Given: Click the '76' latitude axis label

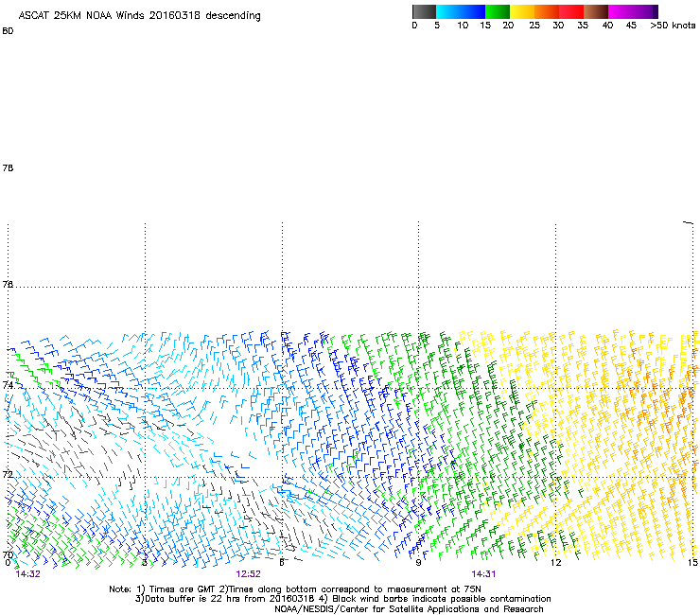Looking at the screenshot, I should click(8, 284).
